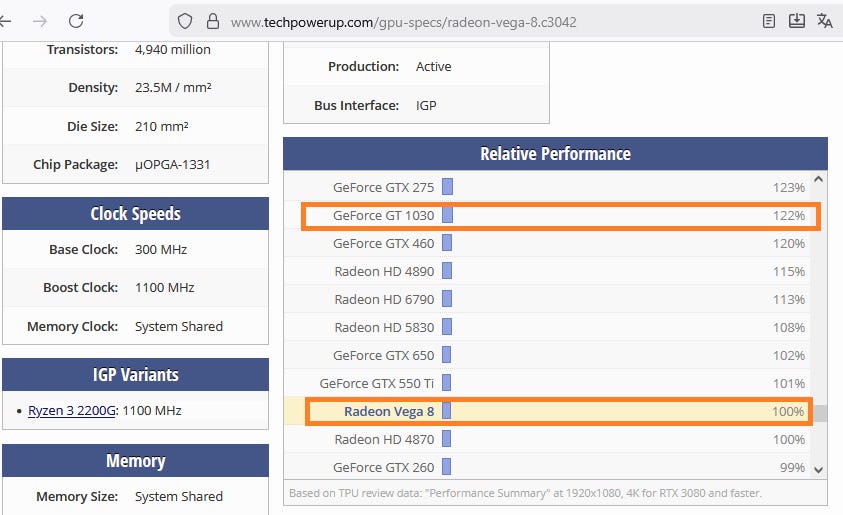Click the address bar URL
843x515 pixels.
[404, 22]
